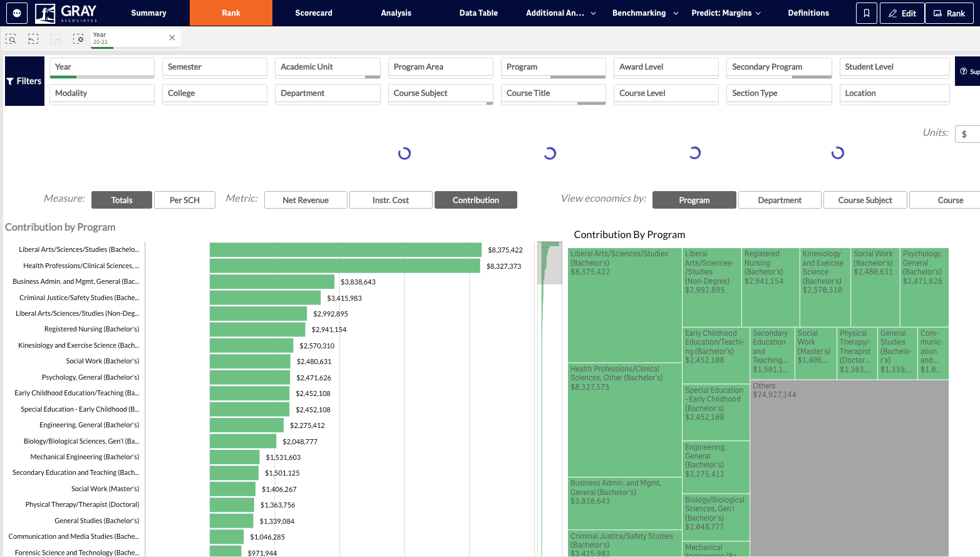View economics by Program
The image size is (980, 557).
coord(694,200)
